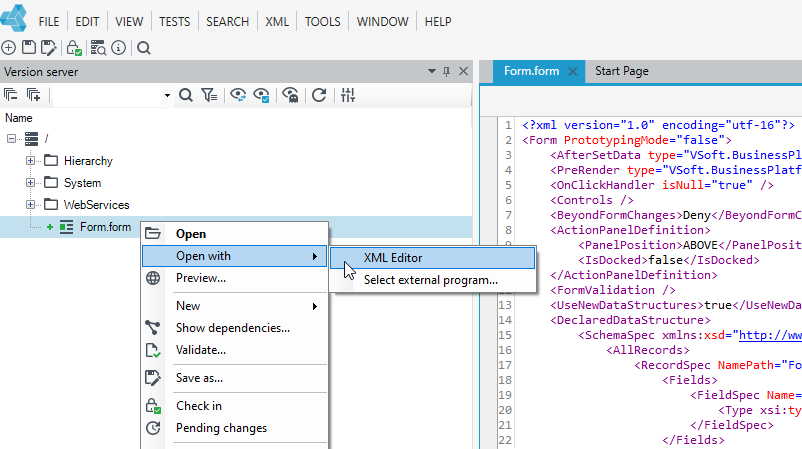Click line number 14 in the gutter
The height and width of the screenshot is (449, 802).
pyautogui.click(x=505, y=320)
